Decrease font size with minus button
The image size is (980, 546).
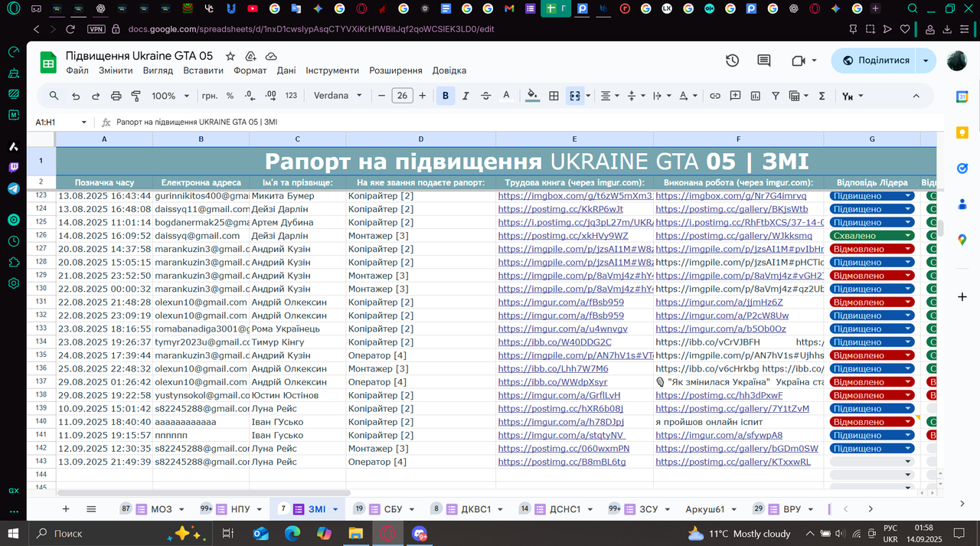point(381,96)
